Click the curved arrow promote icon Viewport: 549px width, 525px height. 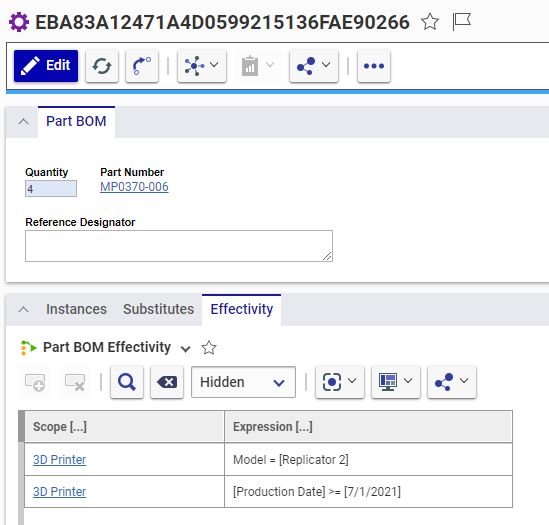pyautogui.click(x=142, y=65)
